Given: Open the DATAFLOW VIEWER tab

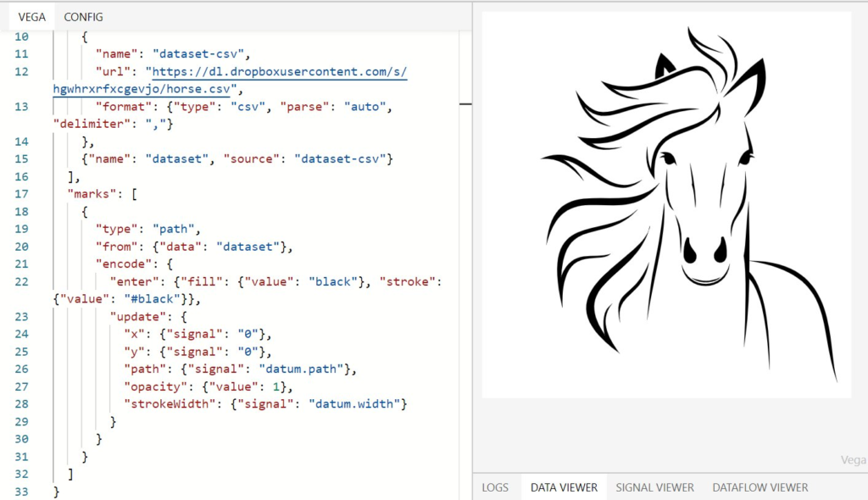Looking at the screenshot, I should click(x=759, y=487).
